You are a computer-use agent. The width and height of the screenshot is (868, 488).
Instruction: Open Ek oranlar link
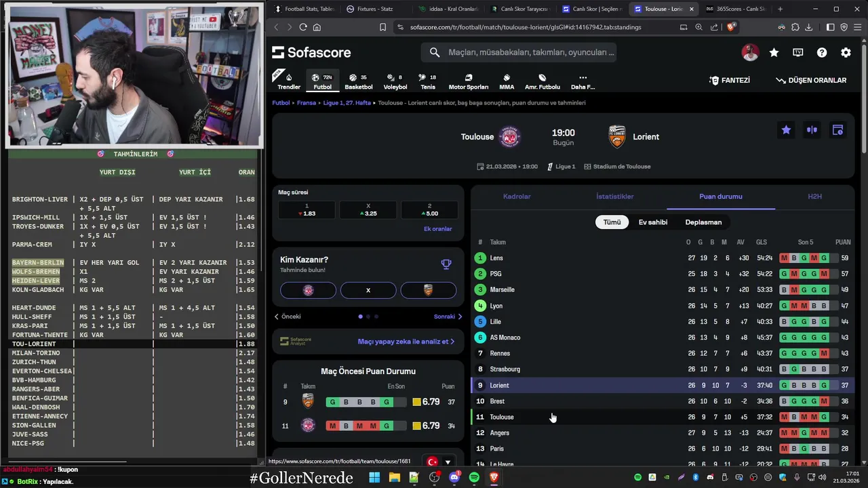[x=437, y=229]
